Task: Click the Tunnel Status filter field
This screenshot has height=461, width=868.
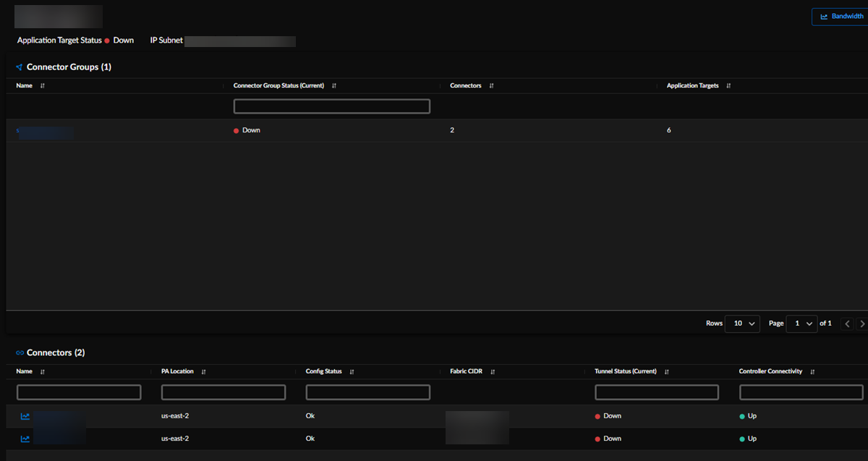Action: pos(657,392)
